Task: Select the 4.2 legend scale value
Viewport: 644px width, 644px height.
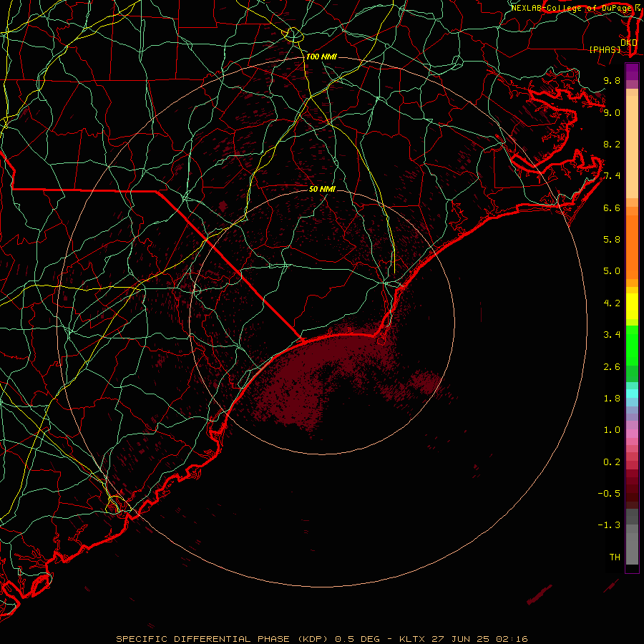Action: 612,303
